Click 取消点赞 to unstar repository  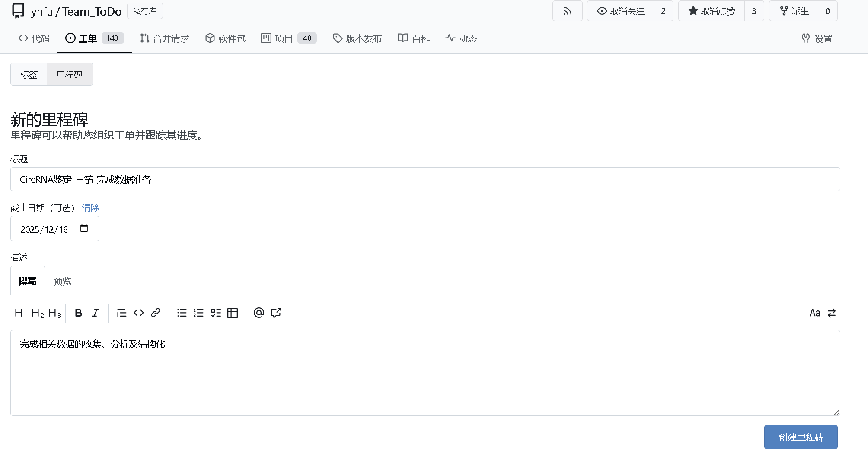712,11
